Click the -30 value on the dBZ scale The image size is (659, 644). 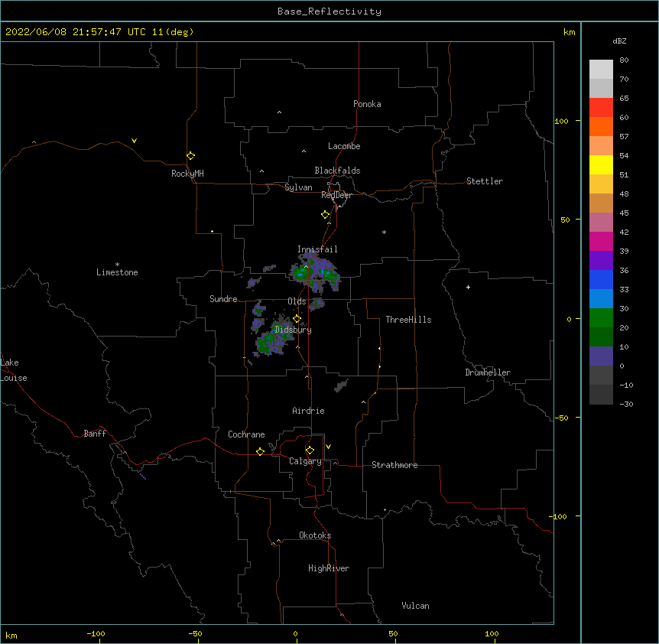click(x=626, y=404)
